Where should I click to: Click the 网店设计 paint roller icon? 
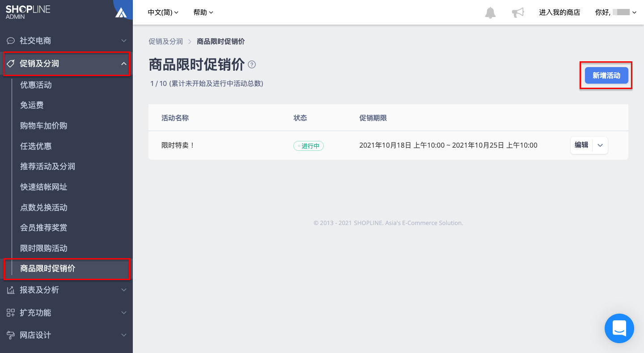[11, 335]
